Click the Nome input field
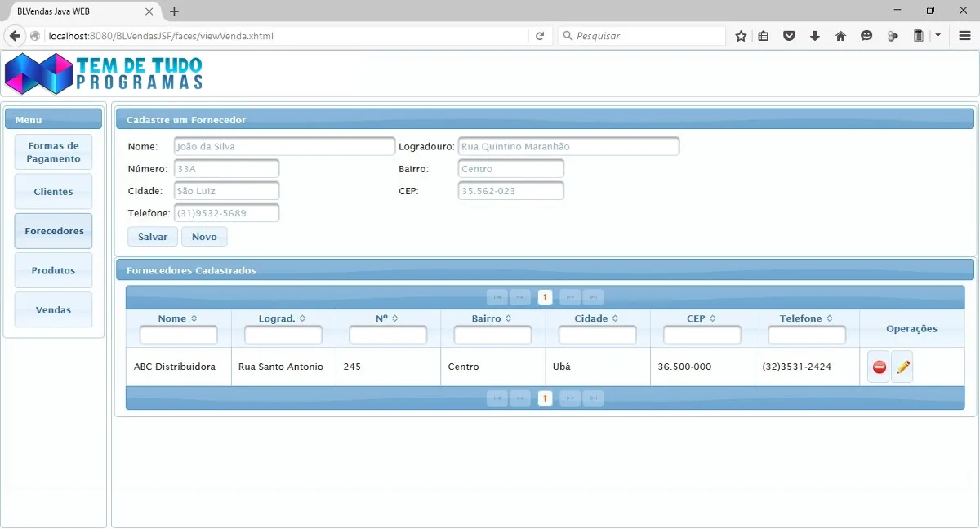Screen dimensions: 980x529 tap(284, 147)
